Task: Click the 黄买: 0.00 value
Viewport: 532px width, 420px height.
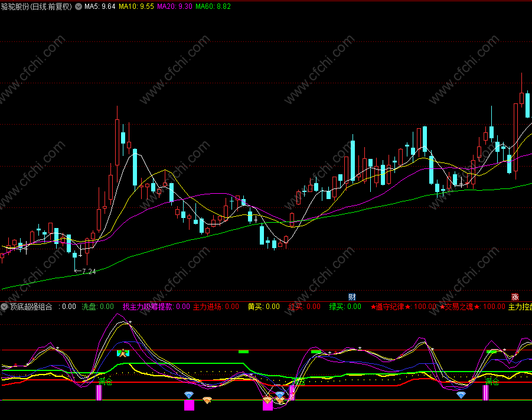Action: point(263,307)
